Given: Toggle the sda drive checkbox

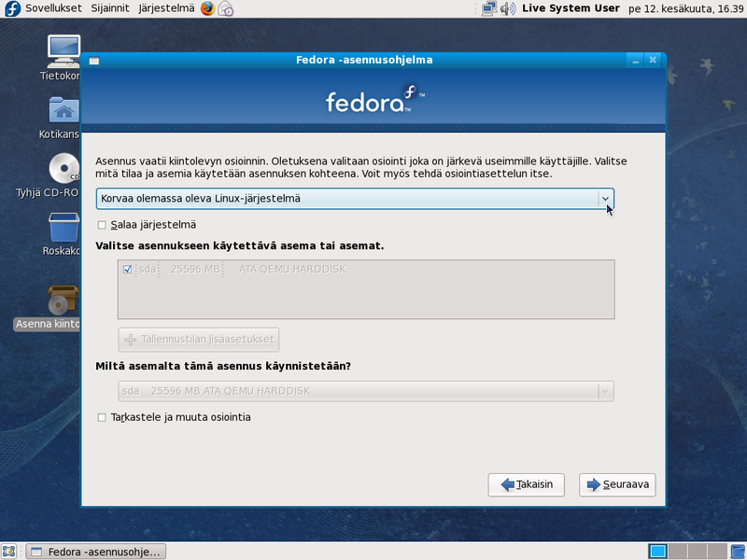Looking at the screenshot, I should pos(127,270).
